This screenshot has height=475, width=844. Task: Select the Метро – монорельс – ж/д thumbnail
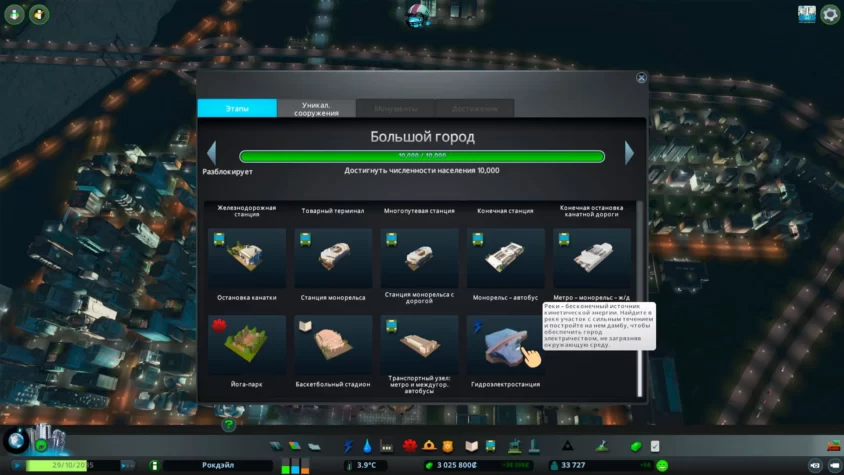592,257
